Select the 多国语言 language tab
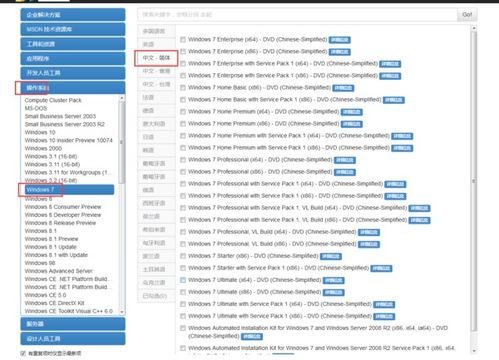 coord(156,31)
